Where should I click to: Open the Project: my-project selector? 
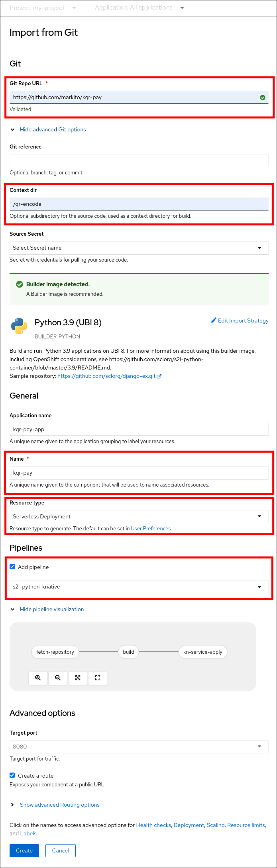point(44,8)
